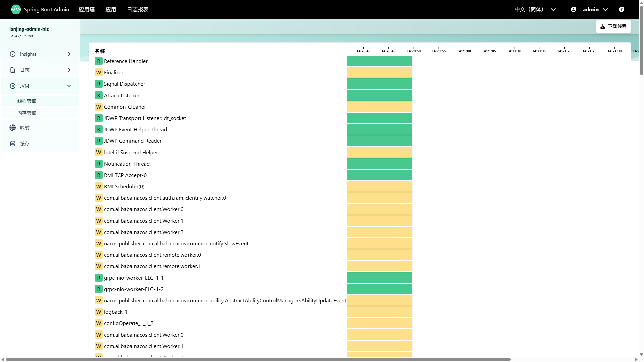Click the W badge beside IntelliJ Suspend Helper

98,152
